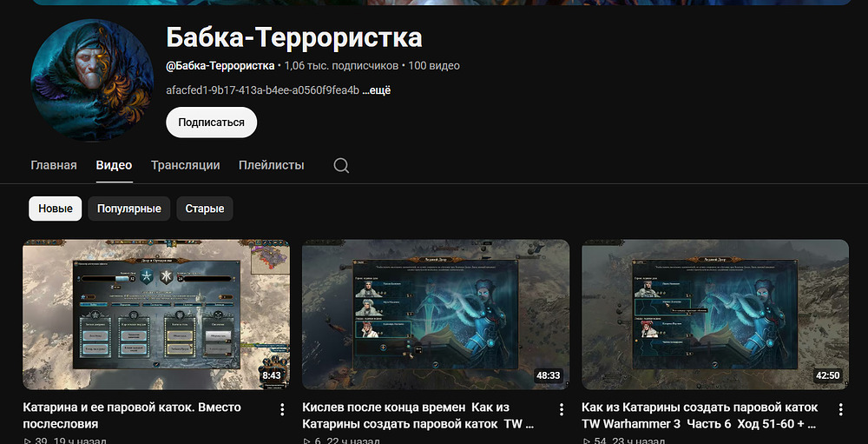868x444 pixels.
Task: Play the 48:33 video thumbnail
Action: 436,315
